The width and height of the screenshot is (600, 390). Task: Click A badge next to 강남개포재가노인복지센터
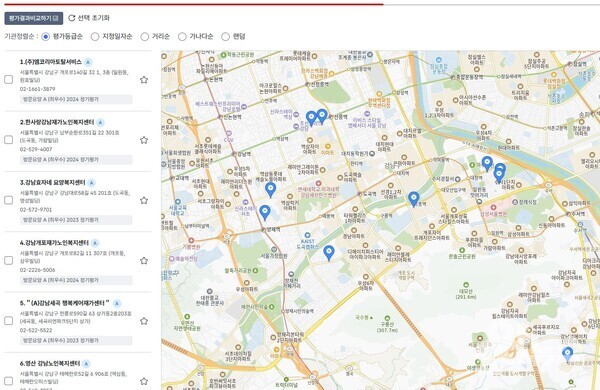(x=95, y=243)
